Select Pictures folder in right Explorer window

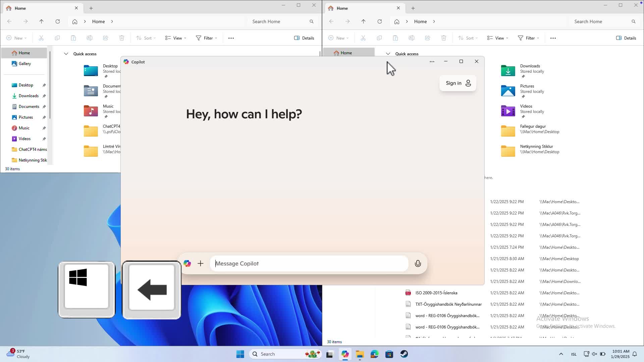coord(523,90)
